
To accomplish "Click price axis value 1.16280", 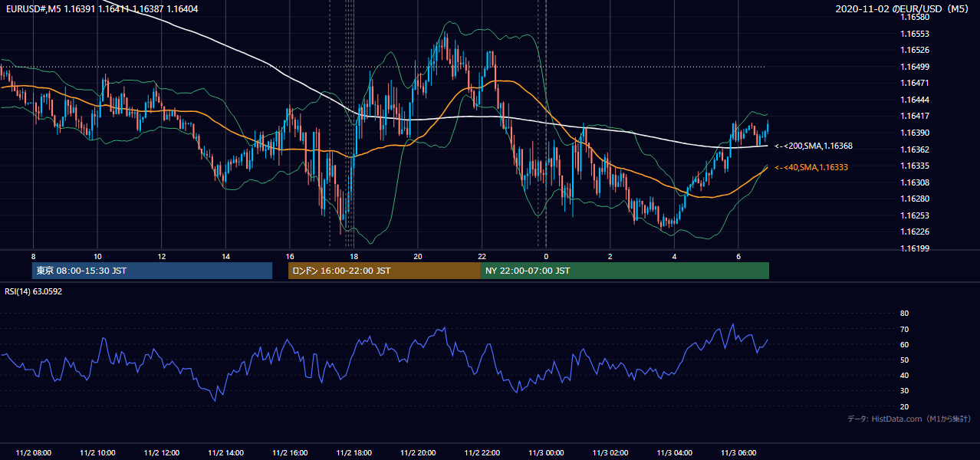I will 915,199.
